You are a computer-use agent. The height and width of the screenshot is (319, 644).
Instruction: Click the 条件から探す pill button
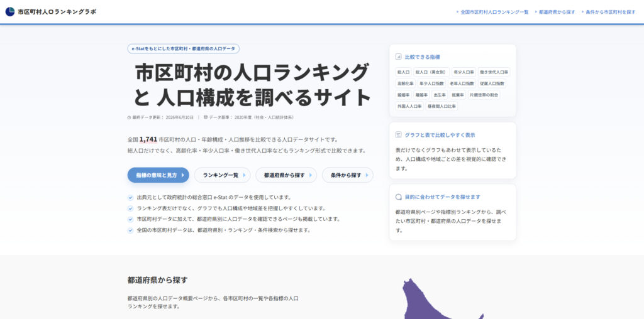tap(347, 175)
